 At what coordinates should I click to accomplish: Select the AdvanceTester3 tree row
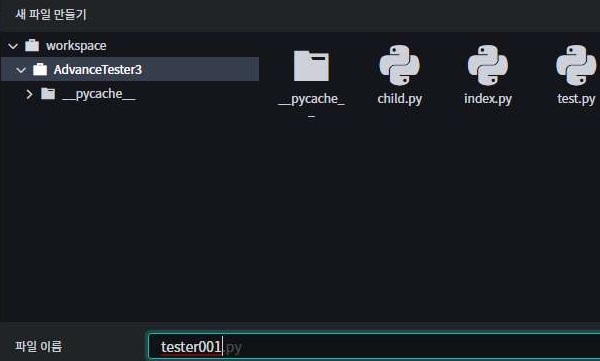point(130,69)
